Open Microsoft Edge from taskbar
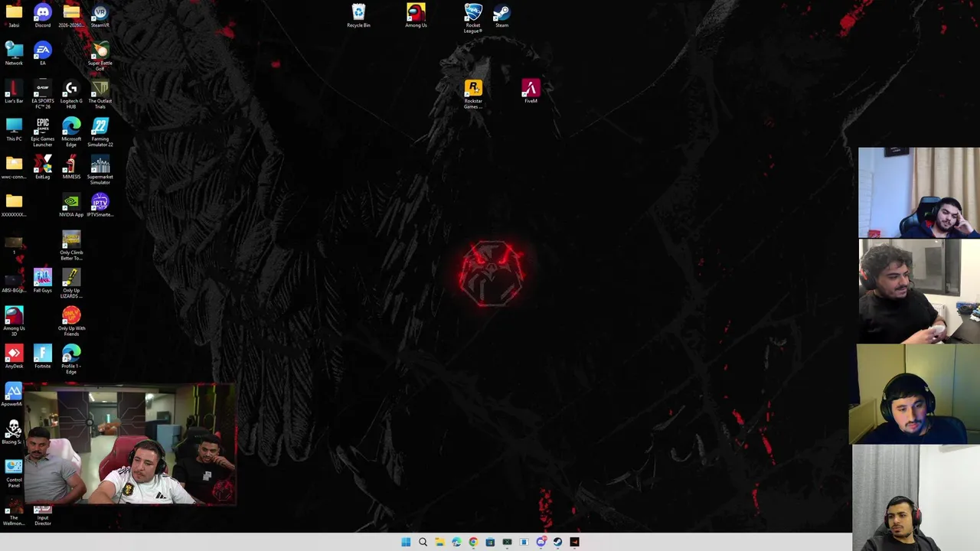980x551 pixels. 456,542
